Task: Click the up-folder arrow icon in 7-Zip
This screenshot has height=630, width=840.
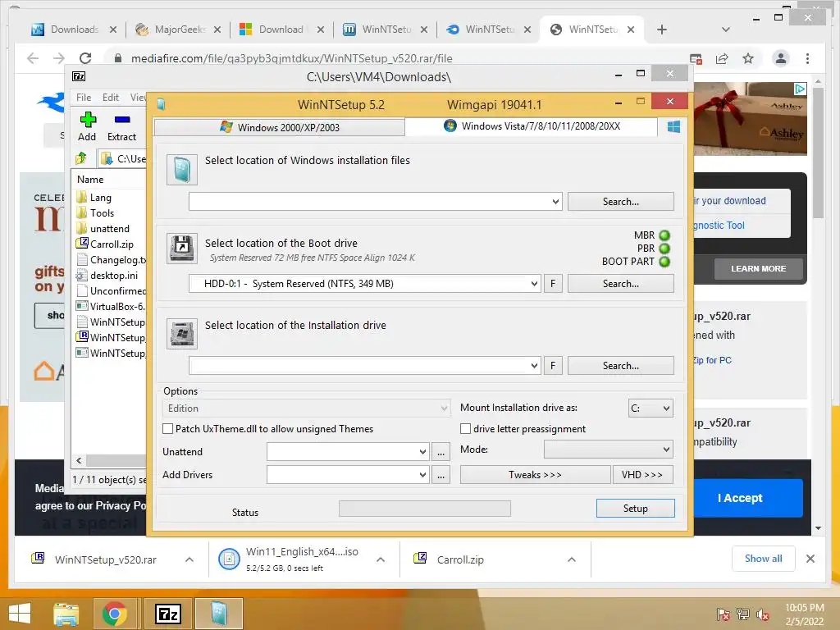Action: point(81,158)
